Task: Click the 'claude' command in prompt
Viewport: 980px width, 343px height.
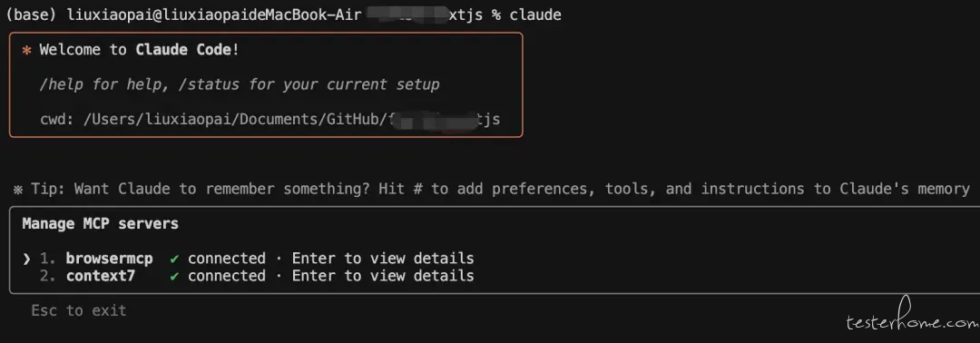Action: (x=535, y=15)
